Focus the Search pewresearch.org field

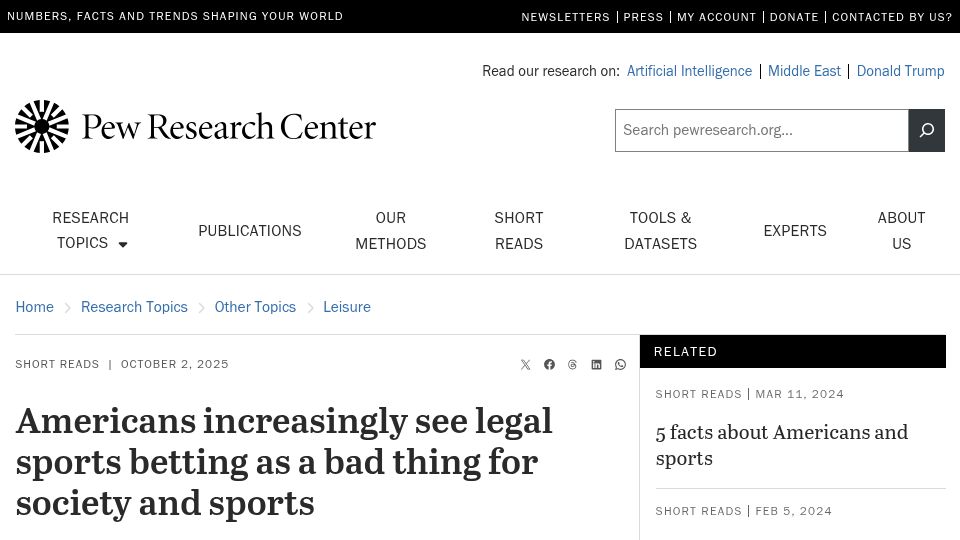click(762, 130)
